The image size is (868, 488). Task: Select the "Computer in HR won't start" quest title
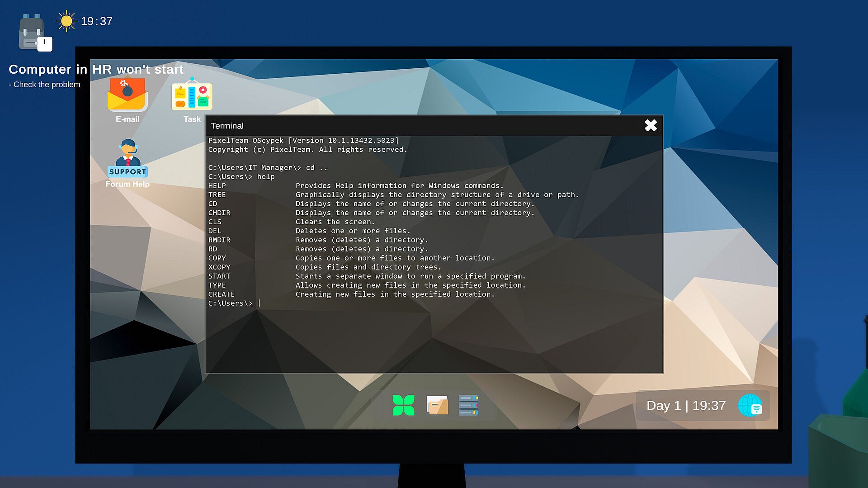[96, 69]
